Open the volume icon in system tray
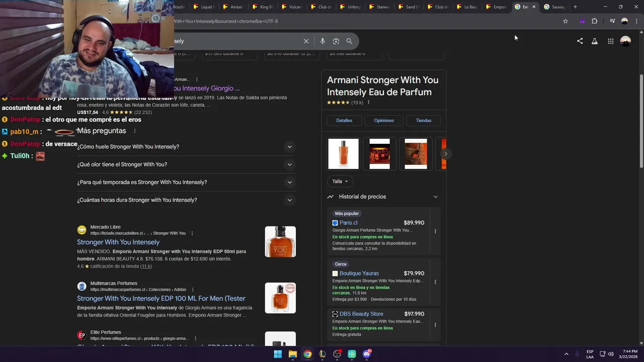 click(x=611, y=354)
